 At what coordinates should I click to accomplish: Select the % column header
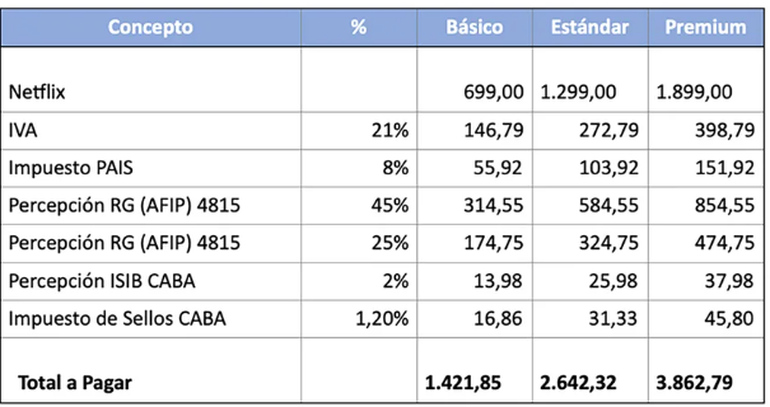[x=358, y=27]
